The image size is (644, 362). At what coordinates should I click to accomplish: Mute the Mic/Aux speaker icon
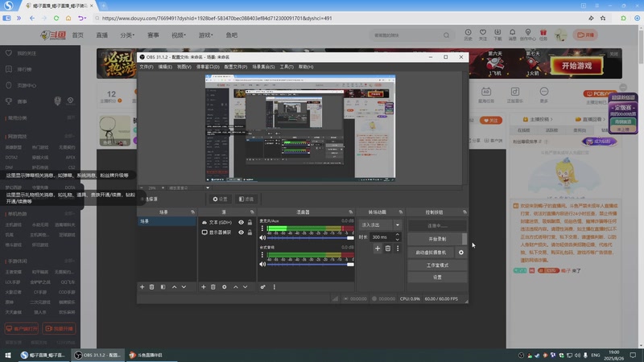click(262, 237)
